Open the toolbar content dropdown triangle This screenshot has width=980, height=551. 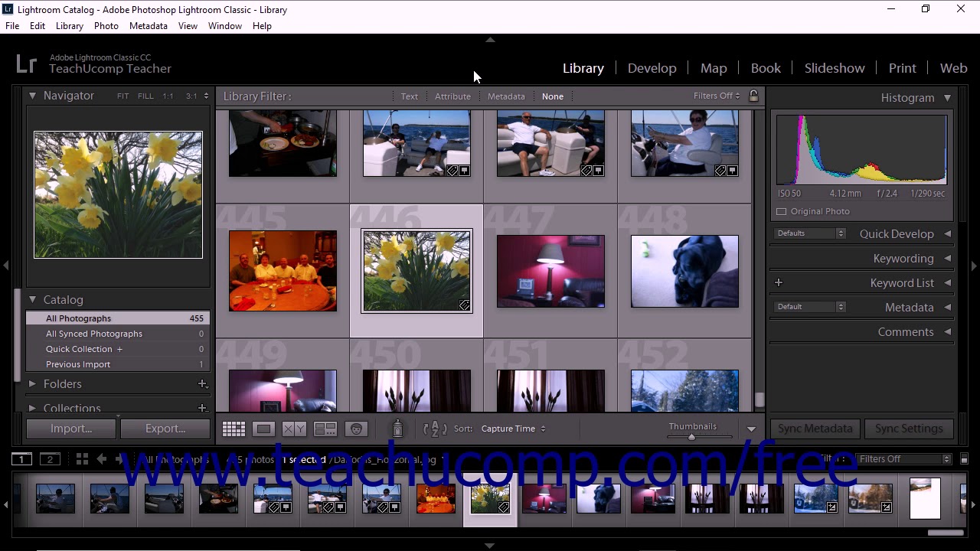point(751,429)
